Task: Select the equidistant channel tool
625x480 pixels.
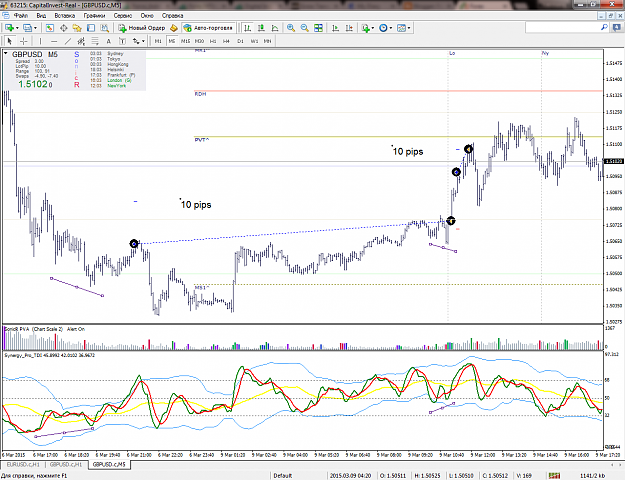Action: click(81, 41)
